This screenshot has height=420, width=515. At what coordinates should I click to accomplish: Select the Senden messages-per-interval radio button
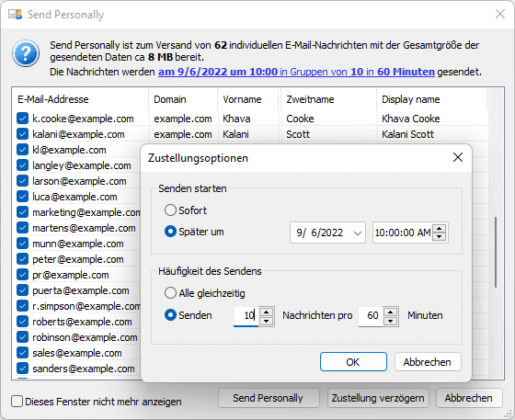tap(170, 315)
